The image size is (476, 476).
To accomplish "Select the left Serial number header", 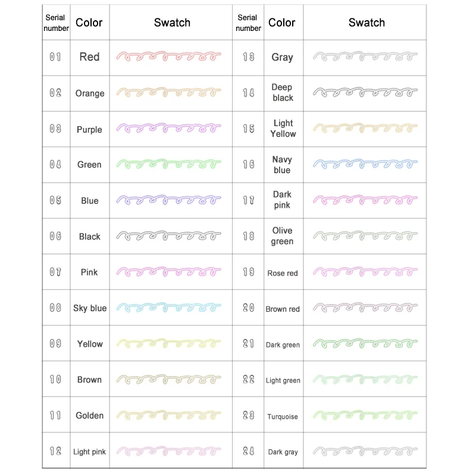I will (x=55, y=23).
